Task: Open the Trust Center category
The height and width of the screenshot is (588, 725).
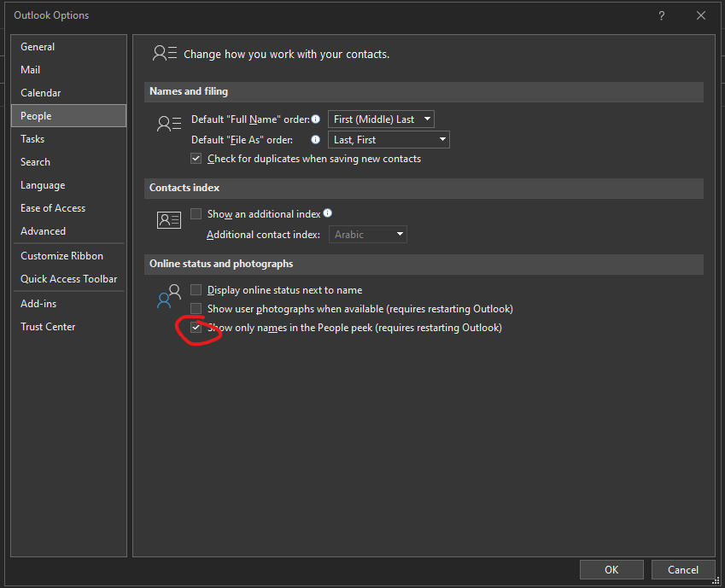Action: pos(68,327)
